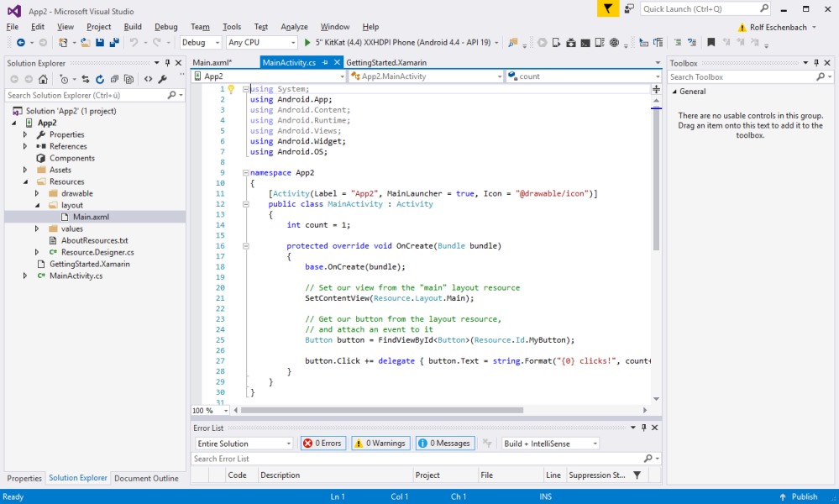Click the 0 Errors button in Error List
The height and width of the screenshot is (504, 839).
322,443
